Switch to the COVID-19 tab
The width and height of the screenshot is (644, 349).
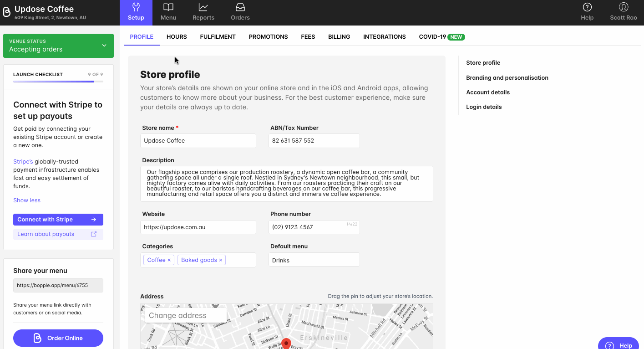(441, 37)
